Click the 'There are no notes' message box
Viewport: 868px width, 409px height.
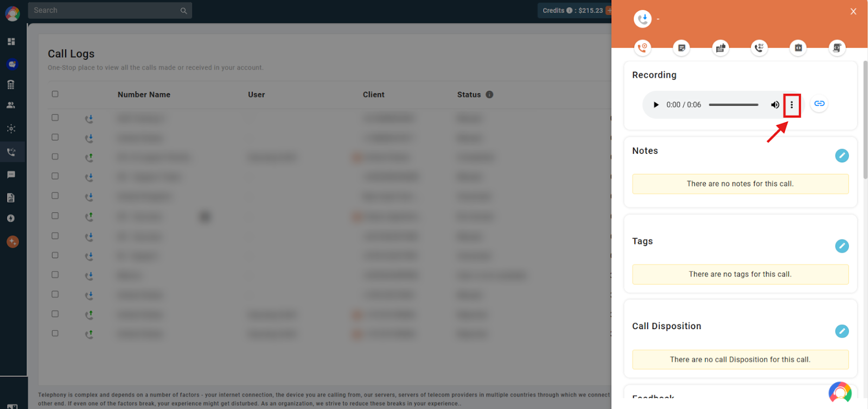[740, 184]
